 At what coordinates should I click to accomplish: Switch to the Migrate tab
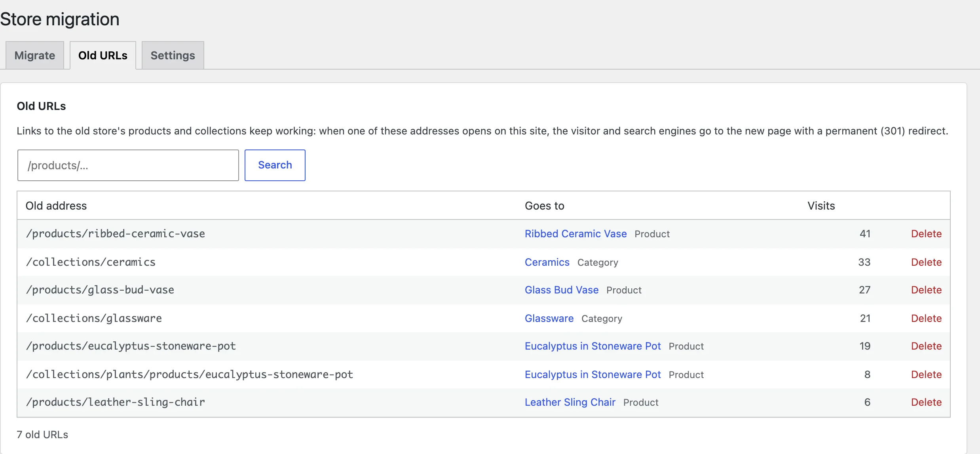pyautogui.click(x=35, y=55)
